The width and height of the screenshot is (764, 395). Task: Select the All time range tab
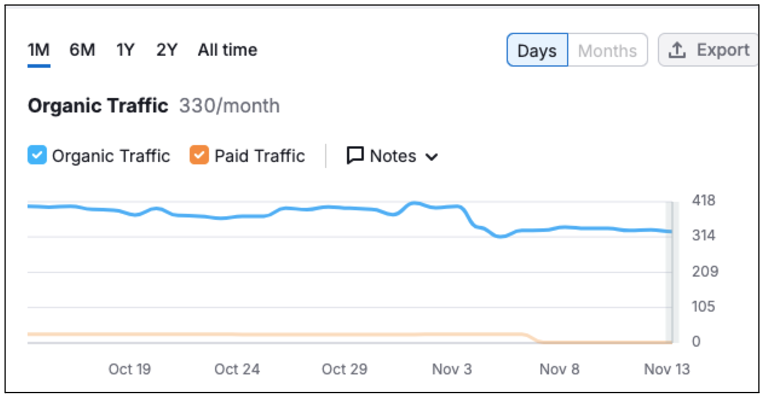tap(228, 50)
